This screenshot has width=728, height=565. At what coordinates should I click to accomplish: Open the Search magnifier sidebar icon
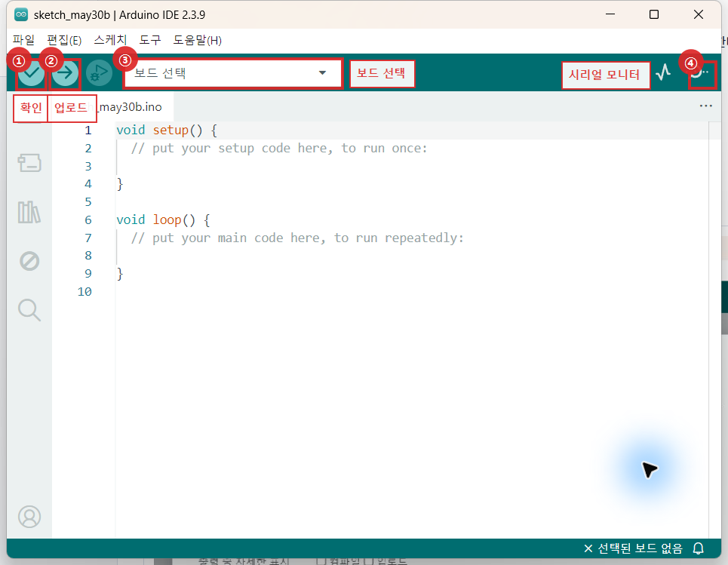29,310
